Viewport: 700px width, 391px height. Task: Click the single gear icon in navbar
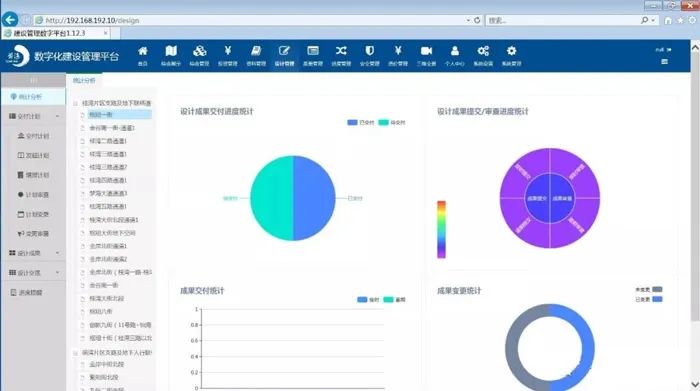click(512, 51)
